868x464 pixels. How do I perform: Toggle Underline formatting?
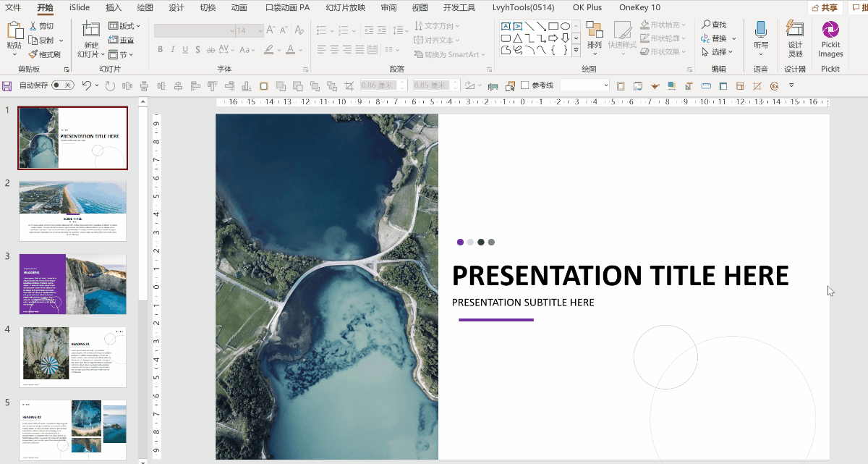pos(185,50)
